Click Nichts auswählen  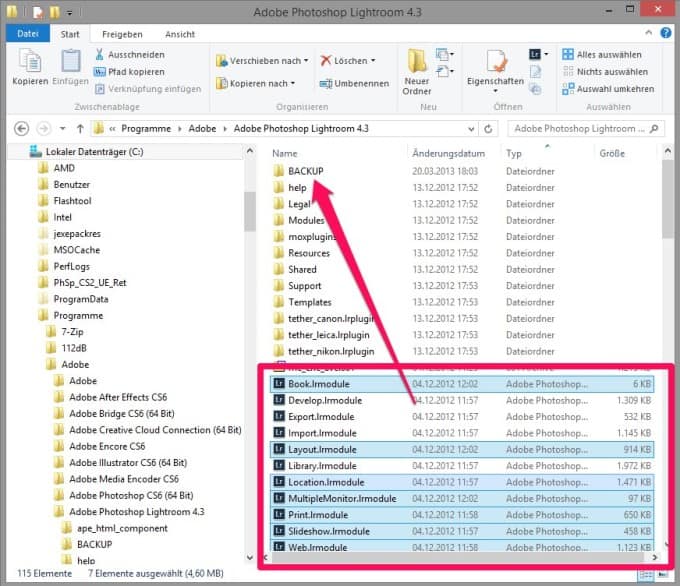[605, 72]
